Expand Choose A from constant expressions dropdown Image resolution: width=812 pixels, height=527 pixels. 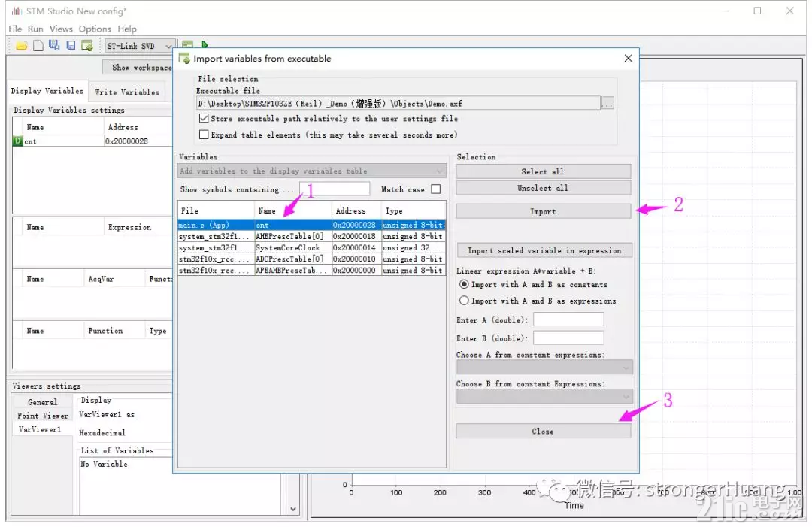click(x=544, y=368)
